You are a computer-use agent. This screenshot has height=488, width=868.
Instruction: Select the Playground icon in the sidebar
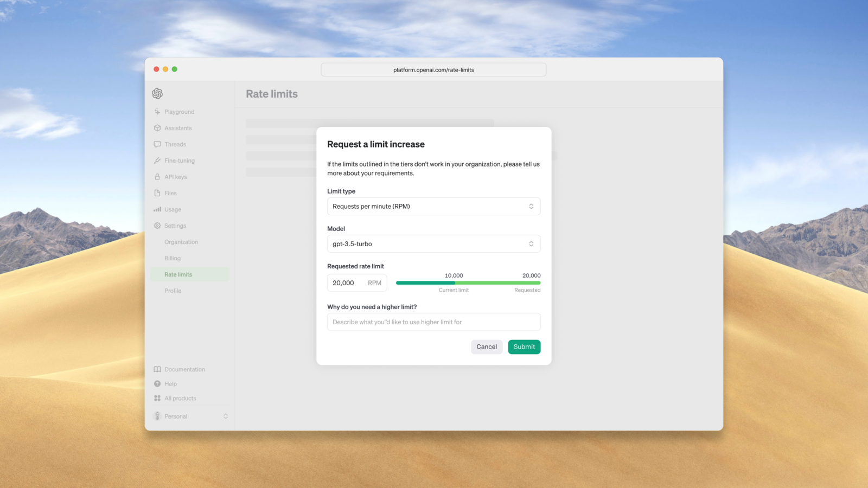tap(157, 112)
